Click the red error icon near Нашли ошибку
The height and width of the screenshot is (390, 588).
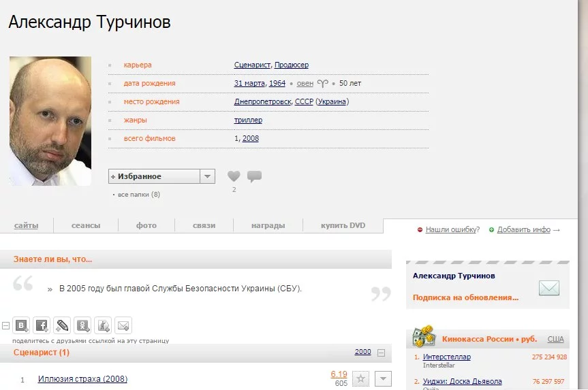pyautogui.click(x=420, y=229)
